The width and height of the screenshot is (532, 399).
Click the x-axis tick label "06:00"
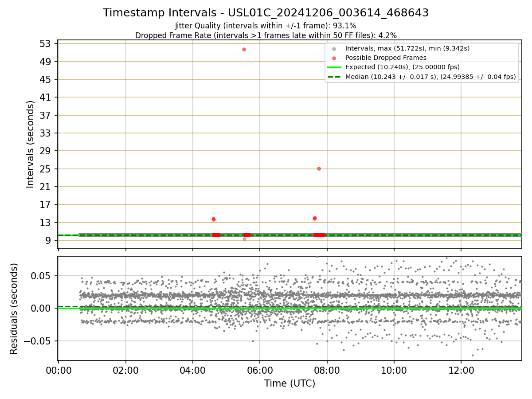tap(260, 370)
